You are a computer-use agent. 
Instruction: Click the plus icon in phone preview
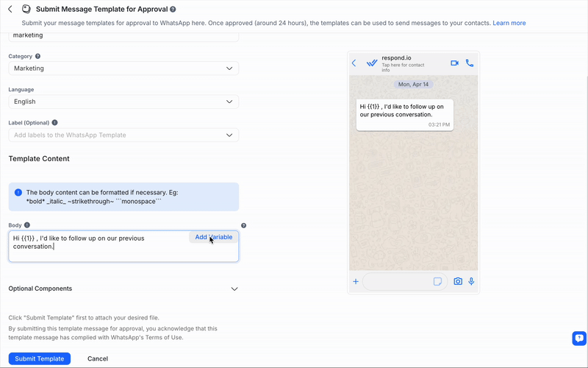[356, 281]
